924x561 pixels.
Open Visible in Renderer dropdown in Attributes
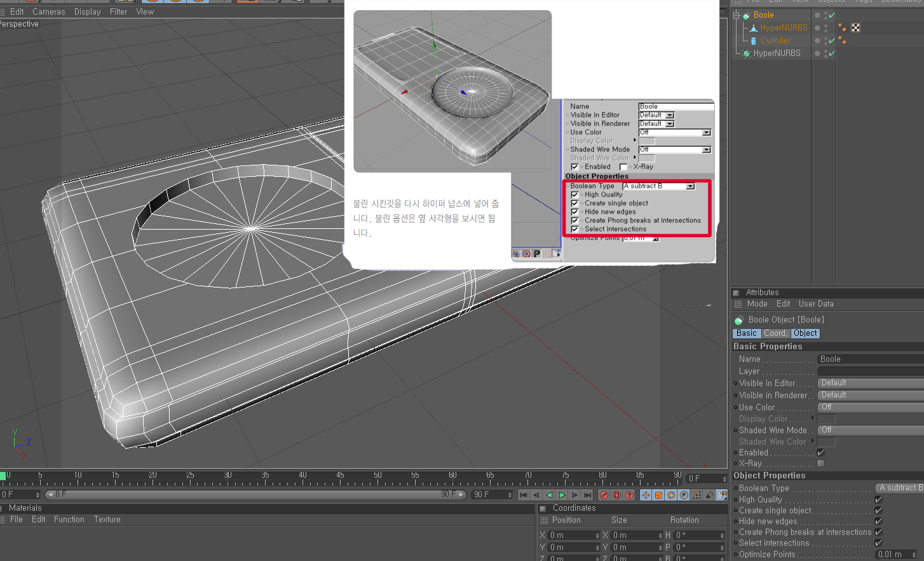point(871,395)
